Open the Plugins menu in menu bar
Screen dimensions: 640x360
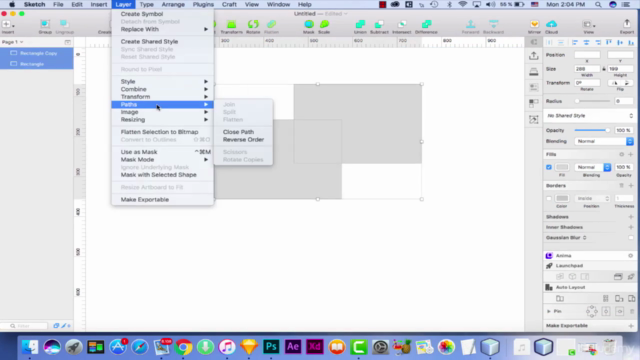pos(203,4)
